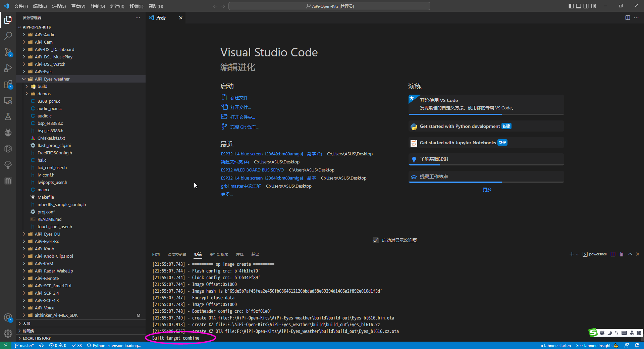Image resolution: width=644 pixels, height=349 pixels.
Task: Open the Remote Explorer icon
Action: point(8,100)
